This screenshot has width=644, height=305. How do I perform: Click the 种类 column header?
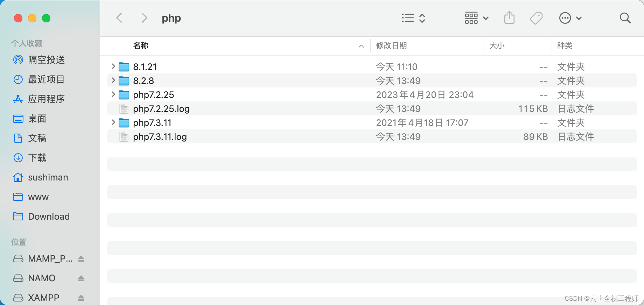point(565,45)
